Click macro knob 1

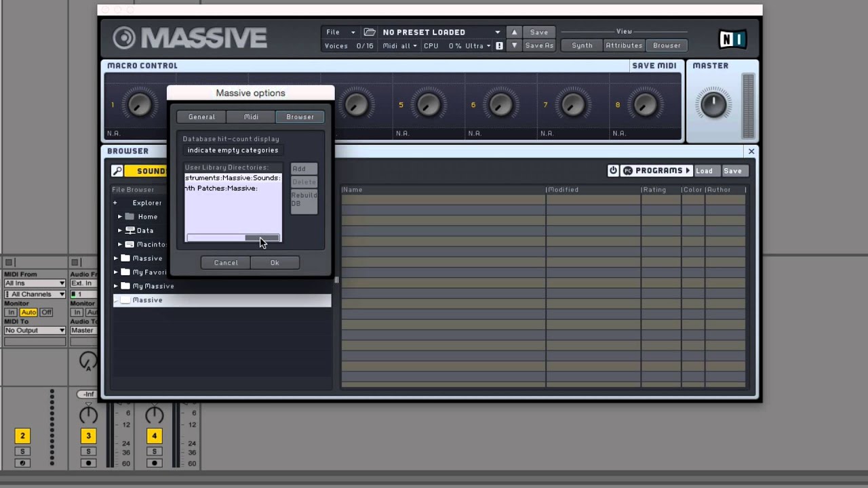tap(139, 104)
